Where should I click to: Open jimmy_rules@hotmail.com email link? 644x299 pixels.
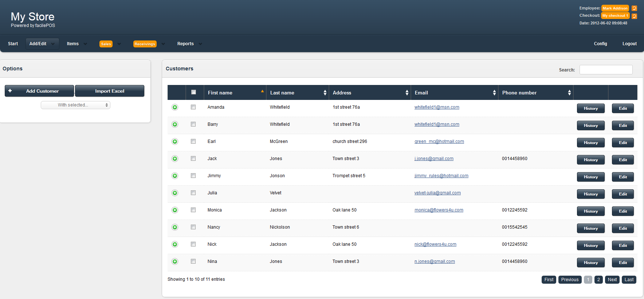[x=441, y=176]
